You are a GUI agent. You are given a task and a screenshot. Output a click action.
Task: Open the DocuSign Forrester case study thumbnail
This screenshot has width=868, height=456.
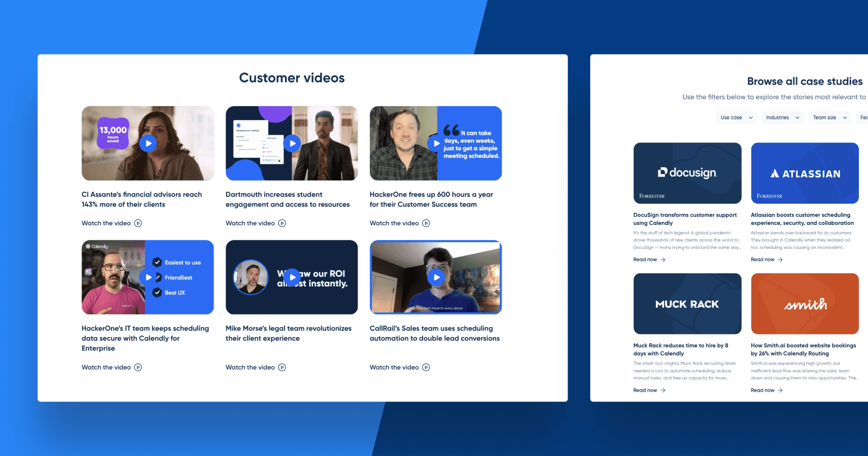click(x=687, y=173)
